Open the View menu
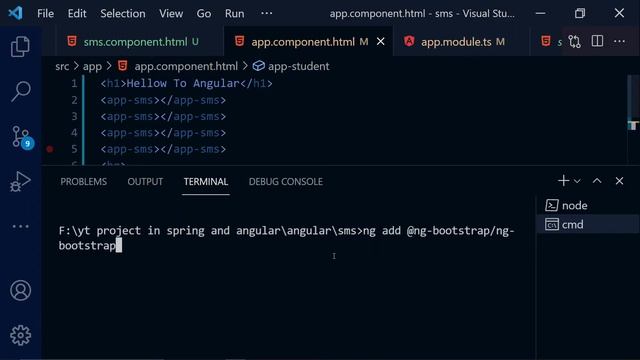 [171, 13]
